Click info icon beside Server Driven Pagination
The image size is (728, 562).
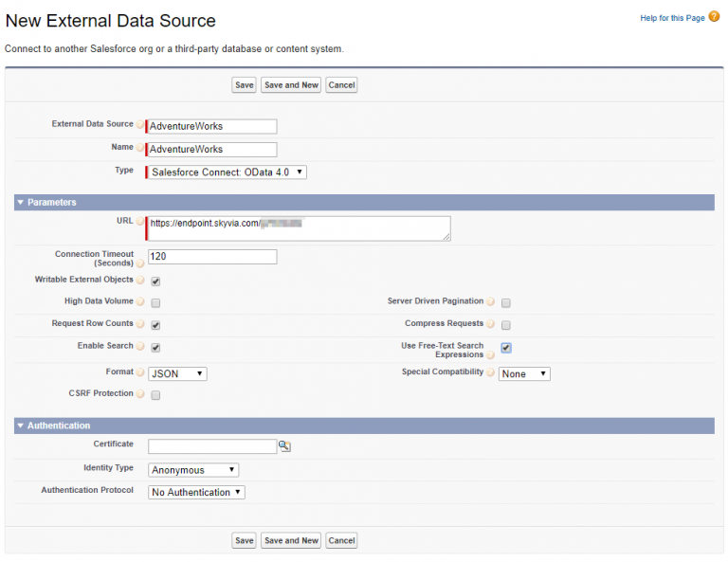point(491,303)
